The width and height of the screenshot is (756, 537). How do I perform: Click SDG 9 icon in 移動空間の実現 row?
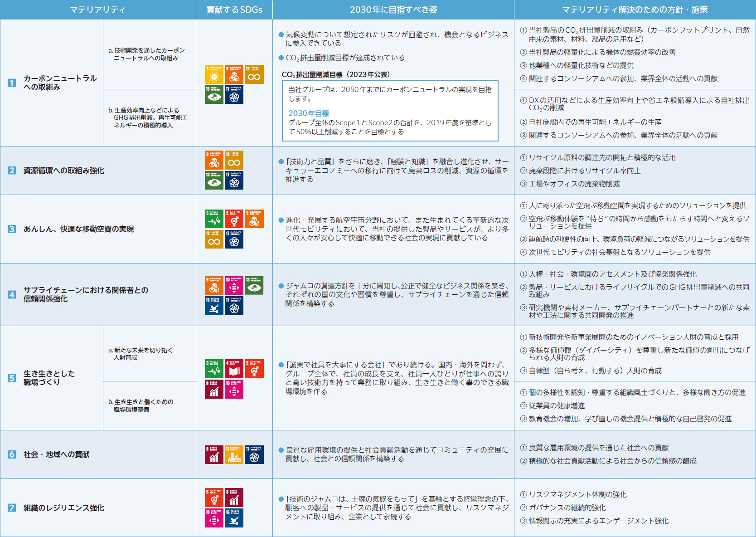(x=254, y=219)
